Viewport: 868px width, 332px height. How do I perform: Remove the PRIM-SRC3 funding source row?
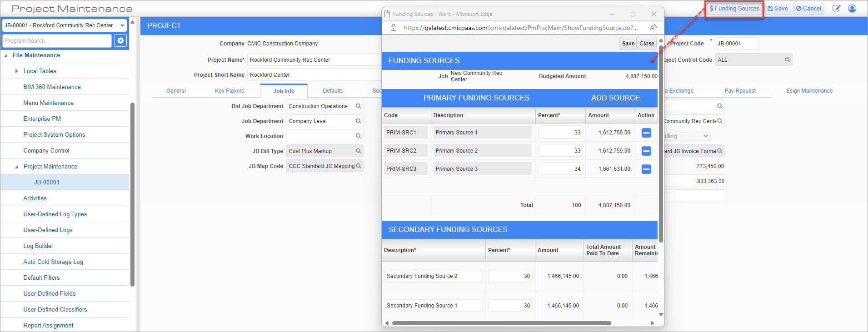pos(646,169)
